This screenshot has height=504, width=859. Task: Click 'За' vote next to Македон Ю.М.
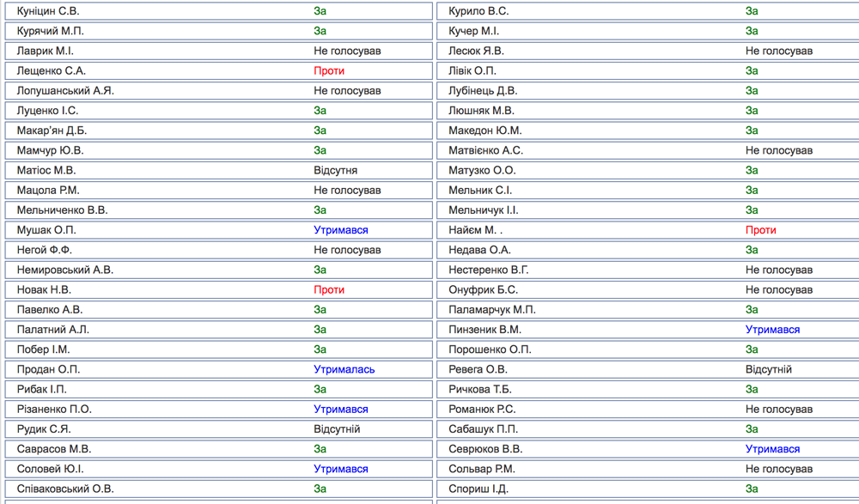pos(752,131)
